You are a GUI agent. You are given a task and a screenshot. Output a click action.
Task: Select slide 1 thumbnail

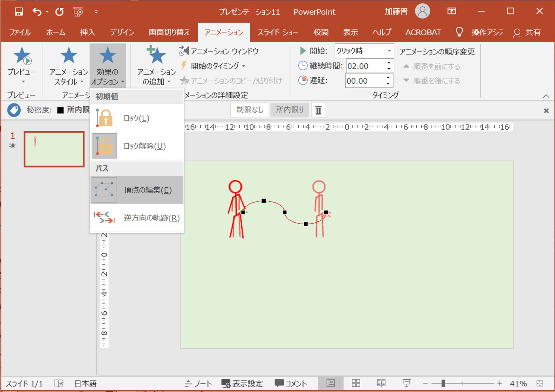[x=54, y=149]
